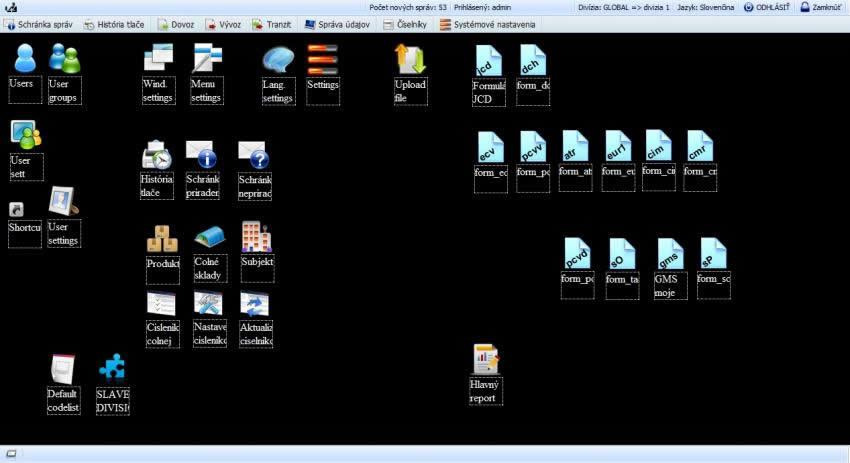The height and width of the screenshot is (463, 850).
Task: Open the ecv form document icon
Action: coord(491,147)
